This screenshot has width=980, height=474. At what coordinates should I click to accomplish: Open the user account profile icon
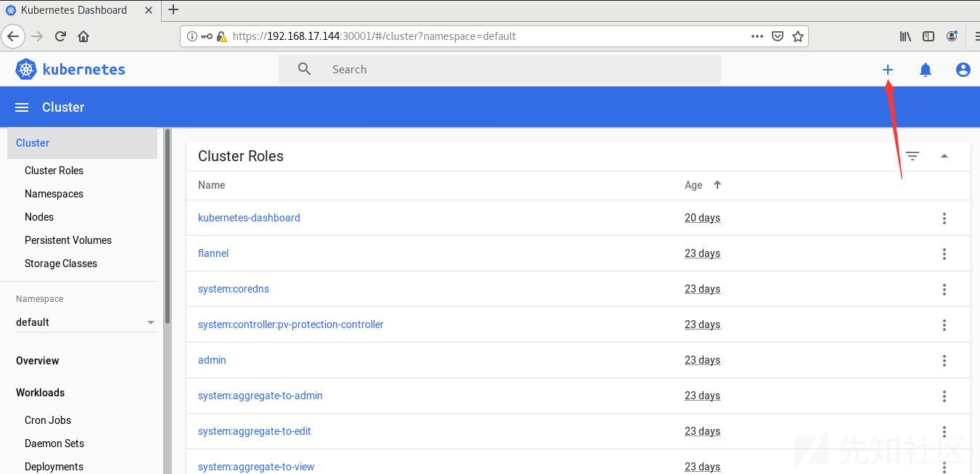[x=963, y=70]
